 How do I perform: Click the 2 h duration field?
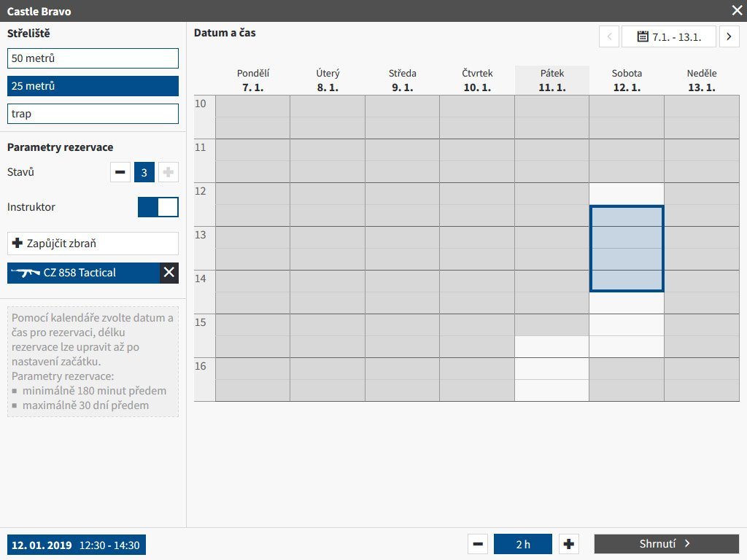pyautogui.click(x=523, y=544)
